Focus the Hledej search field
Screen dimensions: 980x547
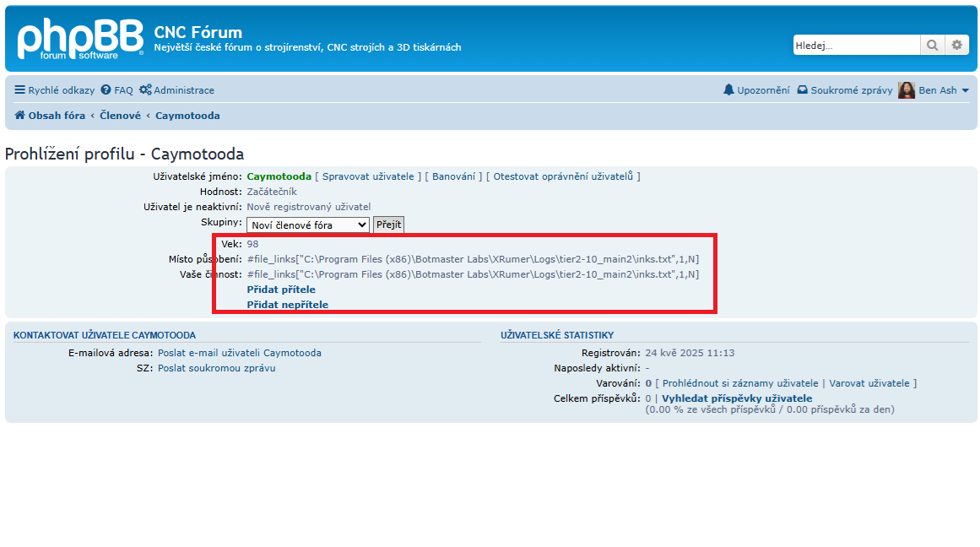coord(855,46)
